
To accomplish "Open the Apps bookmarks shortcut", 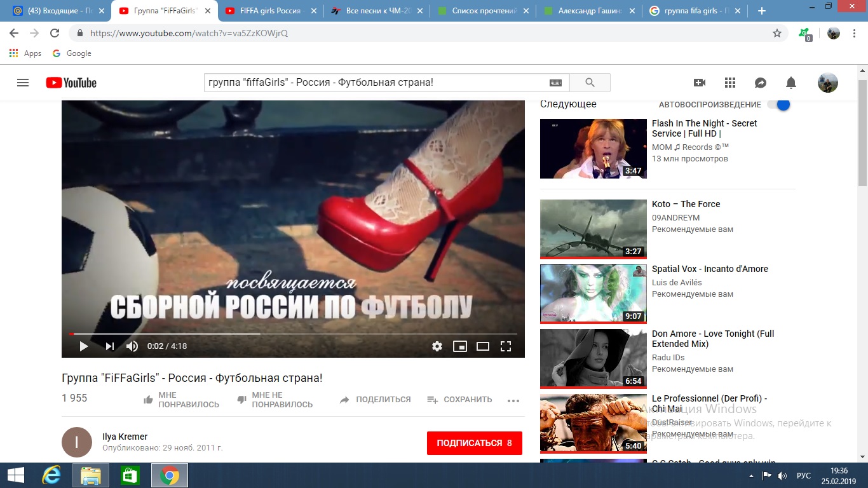I will tap(25, 53).
